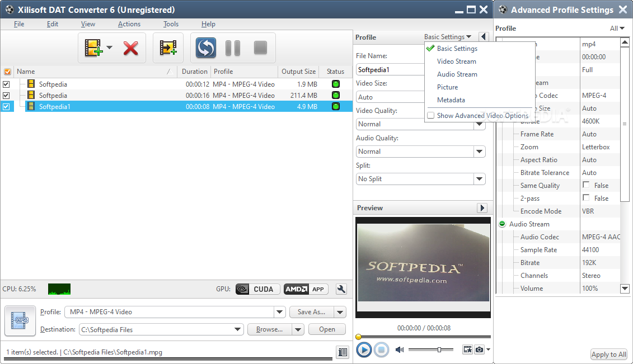Open the Audio Quality dropdown
The width and height of the screenshot is (633, 364).
click(x=479, y=152)
